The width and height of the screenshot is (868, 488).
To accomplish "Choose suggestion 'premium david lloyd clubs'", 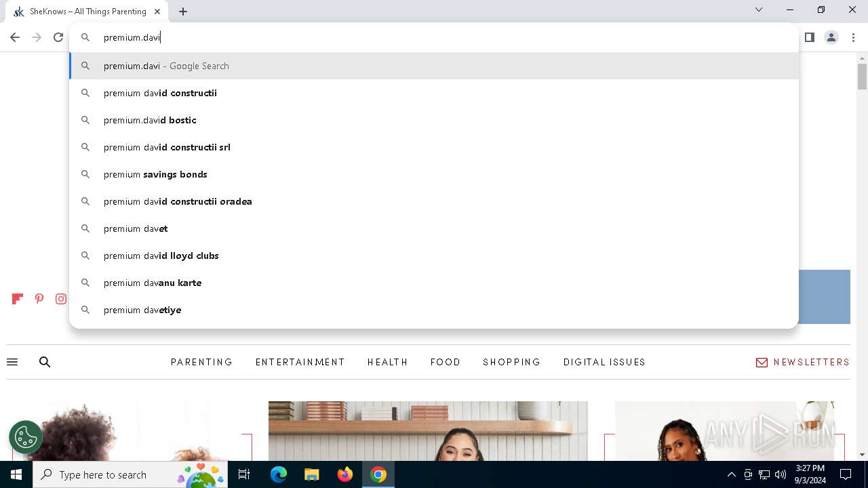I will coord(434,256).
